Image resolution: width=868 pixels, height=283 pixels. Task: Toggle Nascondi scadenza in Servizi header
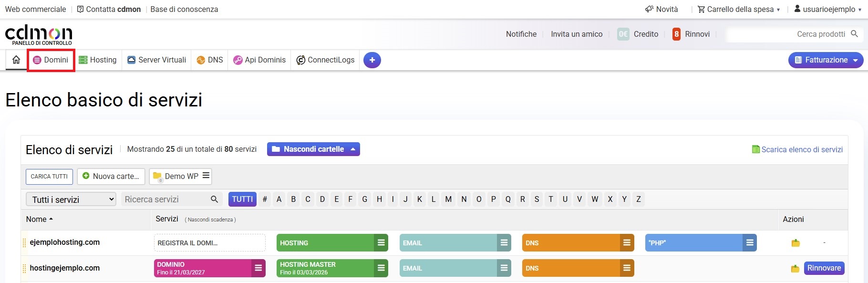point(210,220)
